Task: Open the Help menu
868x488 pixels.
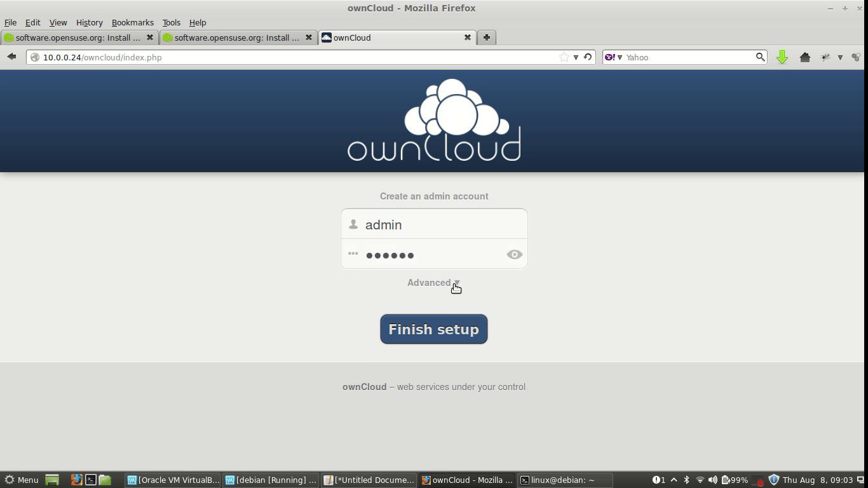Action: pyautogui.click(x=198, y=22)
